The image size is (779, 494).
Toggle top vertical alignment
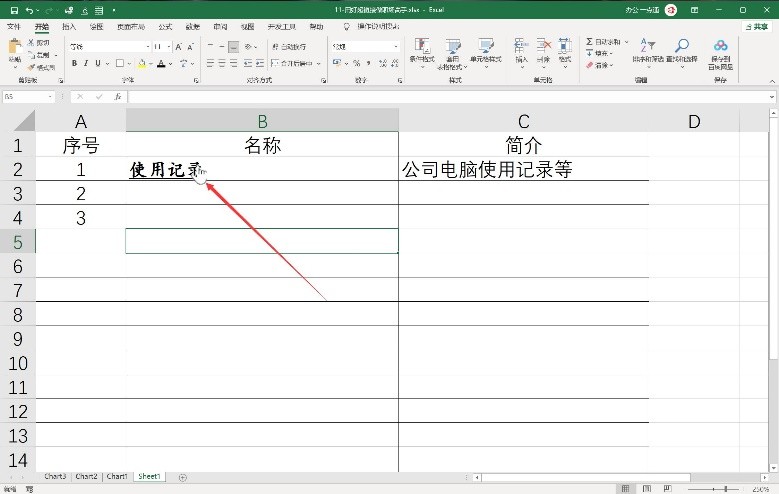click(x=210, y=47)
